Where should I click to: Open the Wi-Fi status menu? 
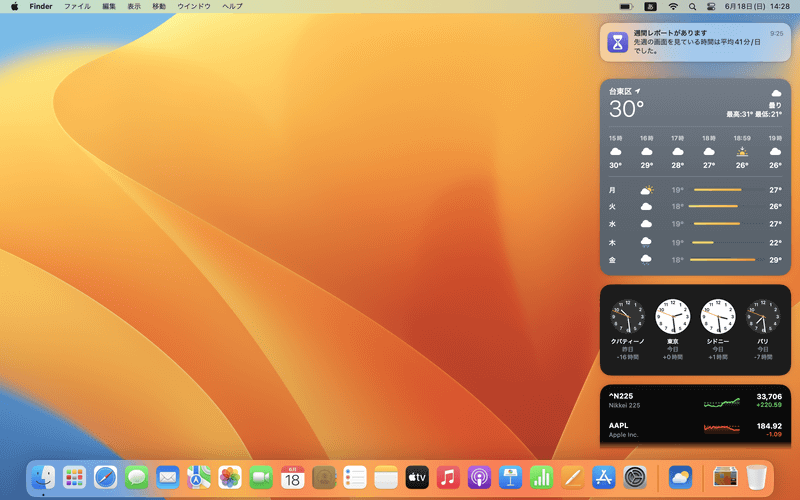coord(673,6)
